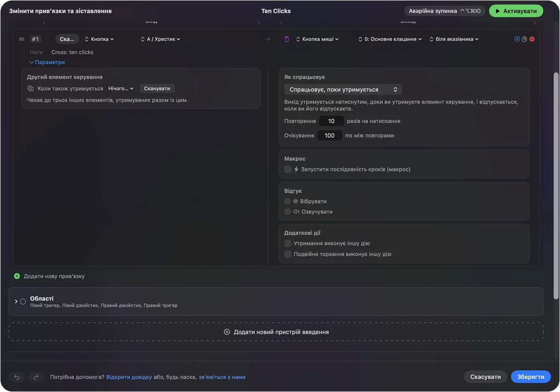The height and width of the screenshot is (392, 560).
Task: Open the A / Хрестик dropdown
Action: pyautogui.click(x=160, y=39)
